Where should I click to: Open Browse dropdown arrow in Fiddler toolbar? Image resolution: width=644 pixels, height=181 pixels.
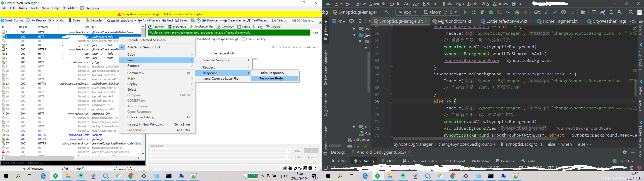(x=221, y=20)
